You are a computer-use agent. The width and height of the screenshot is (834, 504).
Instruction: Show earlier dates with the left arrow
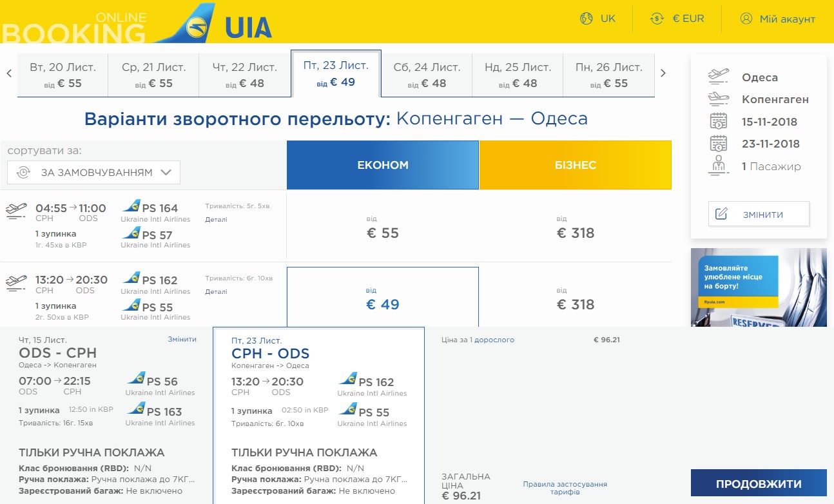point(9,73)
